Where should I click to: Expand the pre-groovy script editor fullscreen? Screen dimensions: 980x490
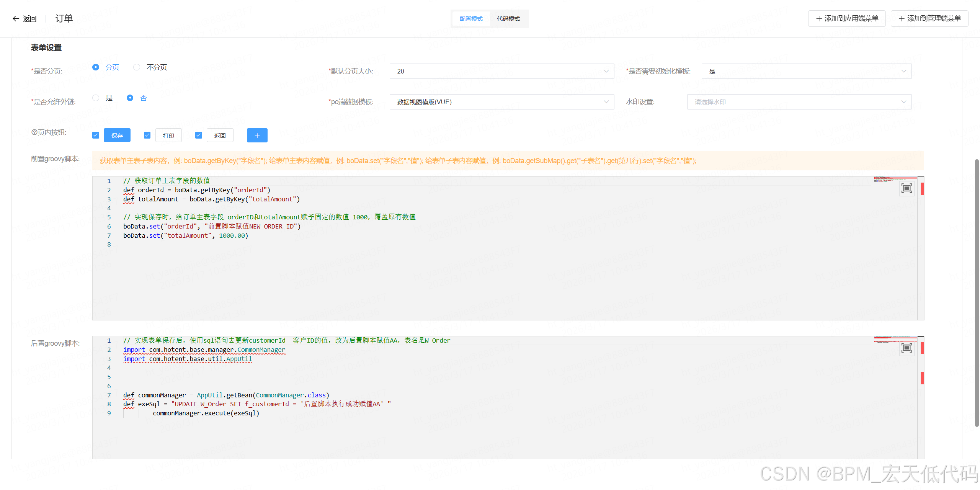click(906, 188)
